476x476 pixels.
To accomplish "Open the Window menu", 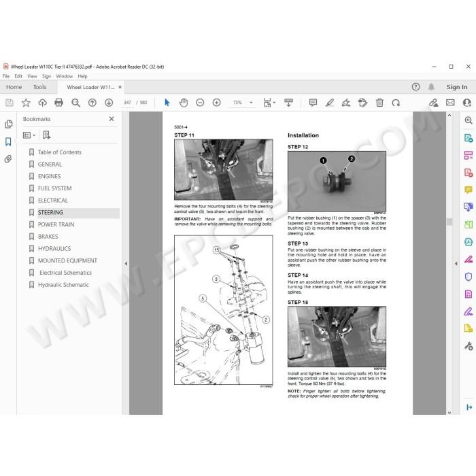I will point(65,76).
